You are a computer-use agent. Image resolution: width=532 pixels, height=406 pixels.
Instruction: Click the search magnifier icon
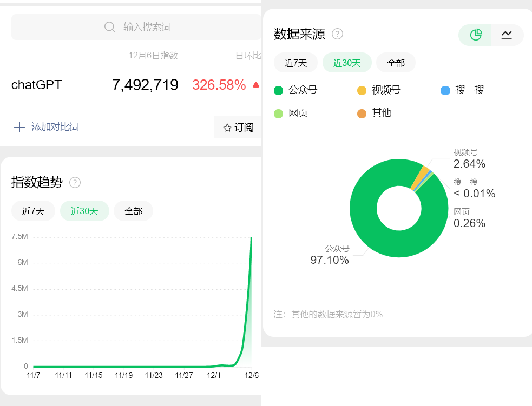[x=110, y=26]
